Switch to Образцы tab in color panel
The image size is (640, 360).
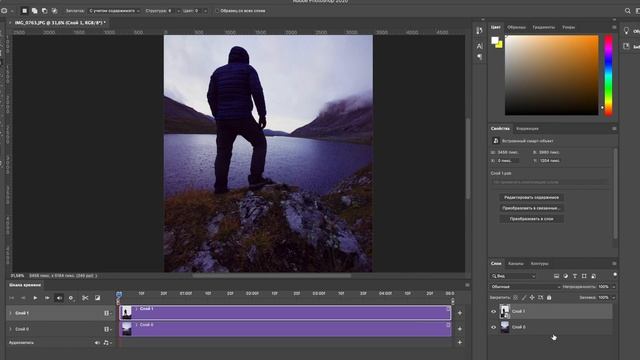pyautogui.click(x=516, y=27)
